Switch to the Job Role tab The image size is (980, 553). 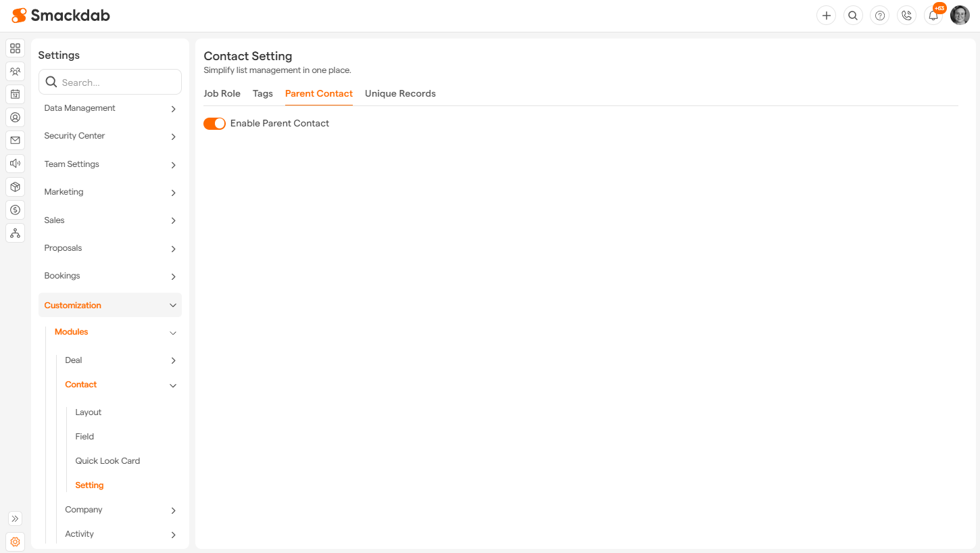point(222,94)
